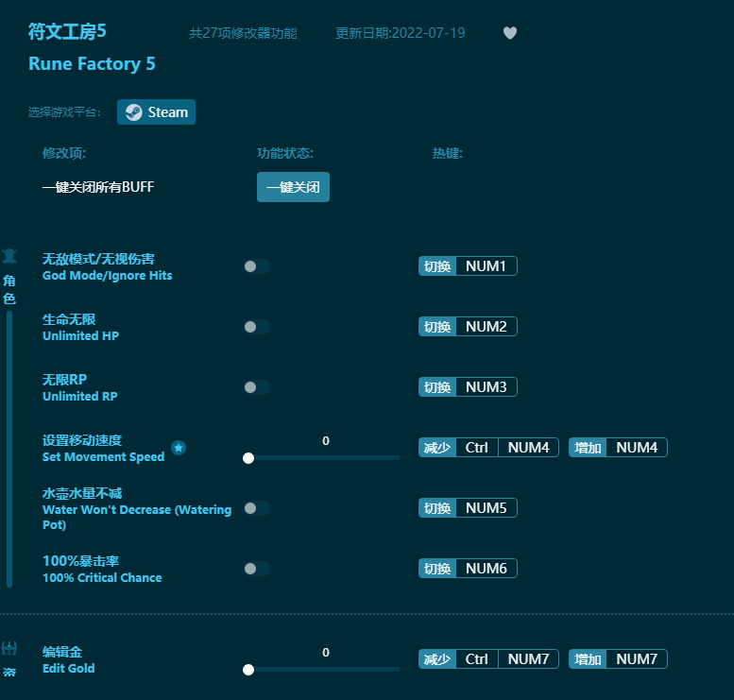Click the NUM7 key in Edit Gold decrease hotkey
Image resolution: width=734 pixels, height=700 pixels.
(528, 658)
